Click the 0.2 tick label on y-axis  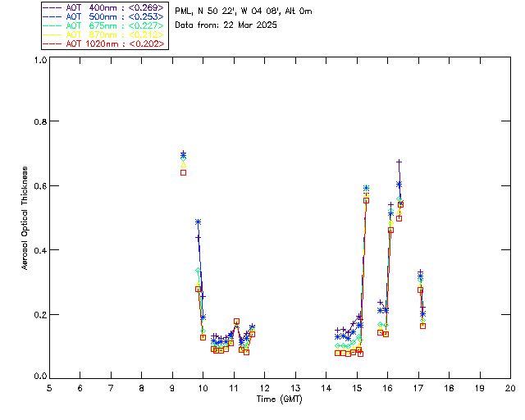(x=40, y=314)
